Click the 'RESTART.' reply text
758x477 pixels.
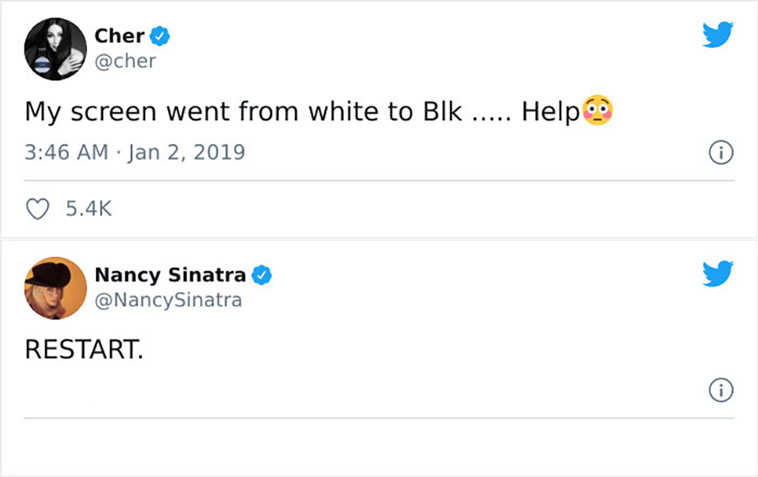coord(84,349)
